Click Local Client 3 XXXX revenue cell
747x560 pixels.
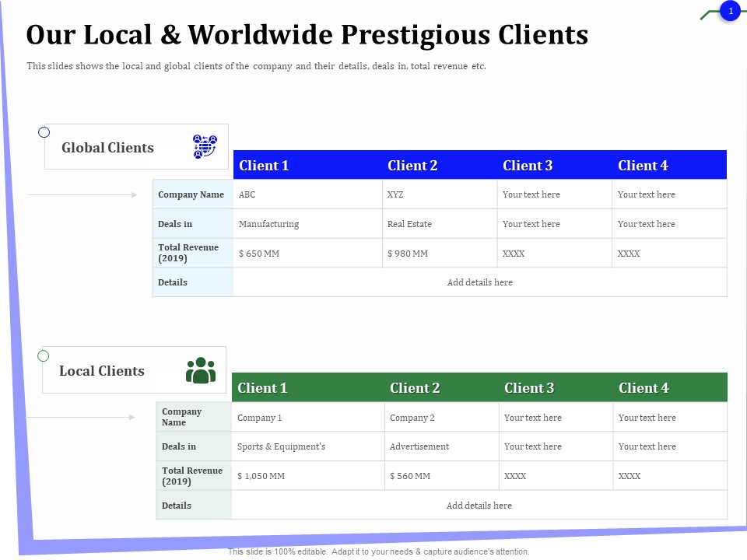[556, 476]
